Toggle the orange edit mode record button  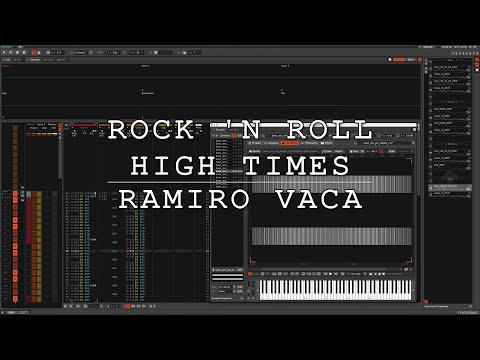34,53
